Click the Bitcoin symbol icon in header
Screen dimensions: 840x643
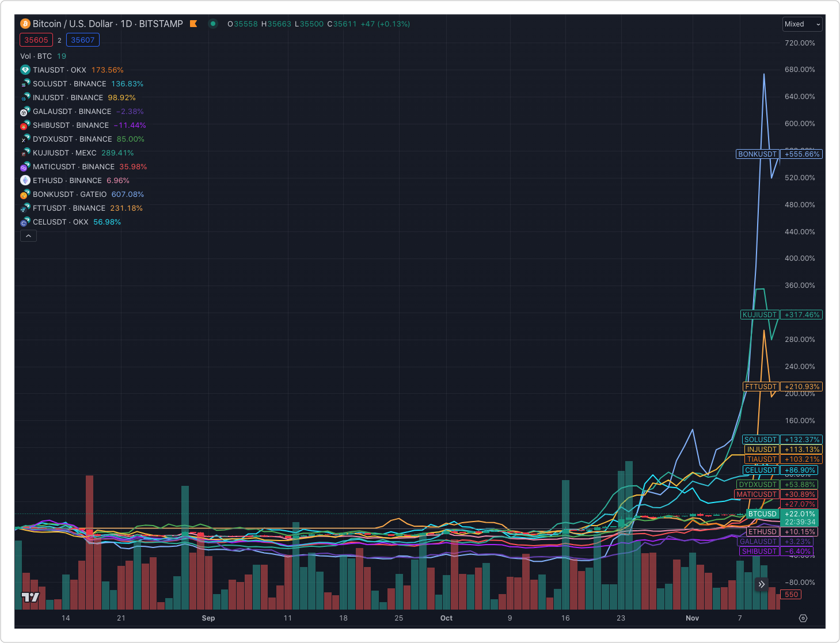25,24
